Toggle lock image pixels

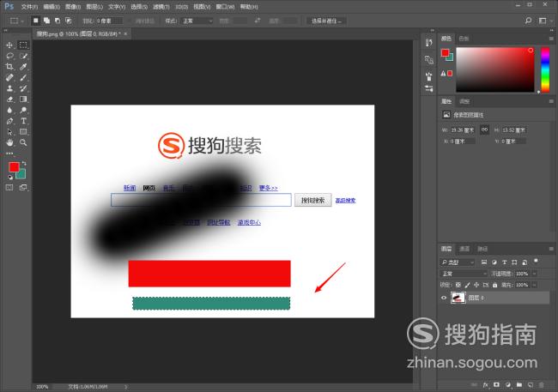467,285
